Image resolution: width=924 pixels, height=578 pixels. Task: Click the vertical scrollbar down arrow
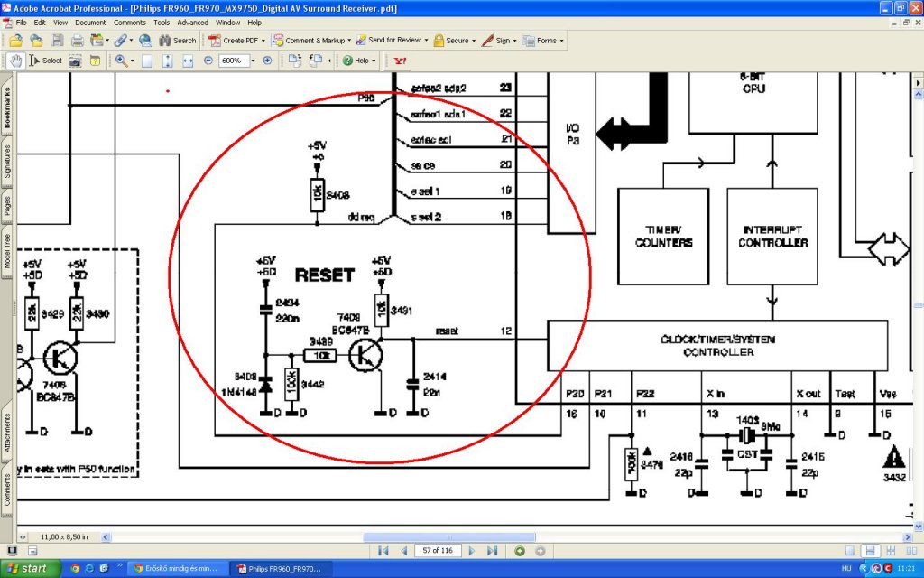click(918, 527)
